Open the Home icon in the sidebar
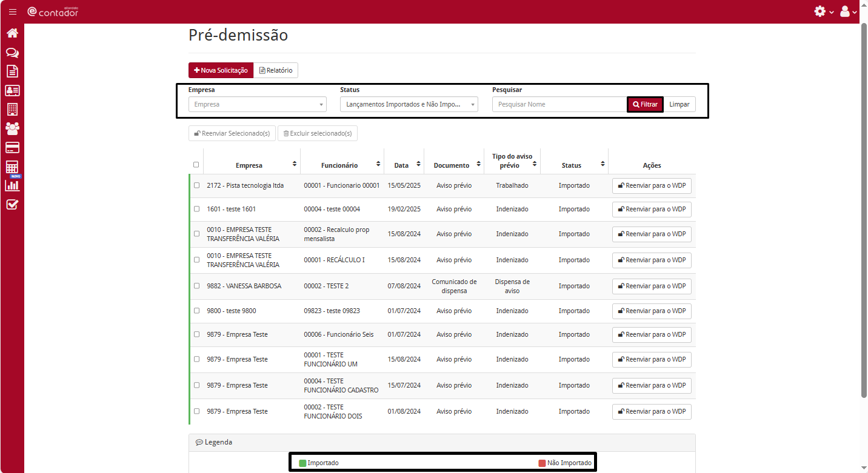Viewport: 868px width, 473px height. click(x=12, y=33)
